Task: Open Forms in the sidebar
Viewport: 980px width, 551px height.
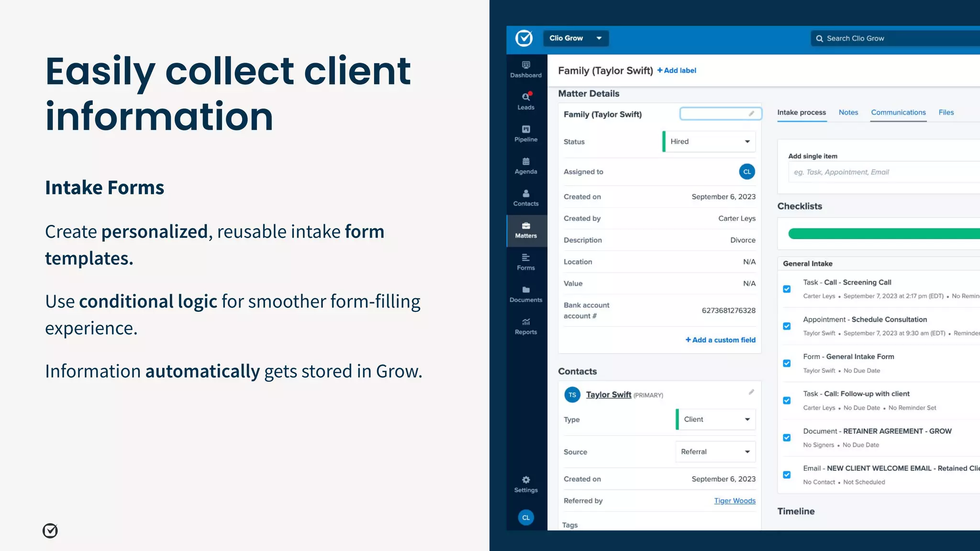Action: tap(526, 262)
